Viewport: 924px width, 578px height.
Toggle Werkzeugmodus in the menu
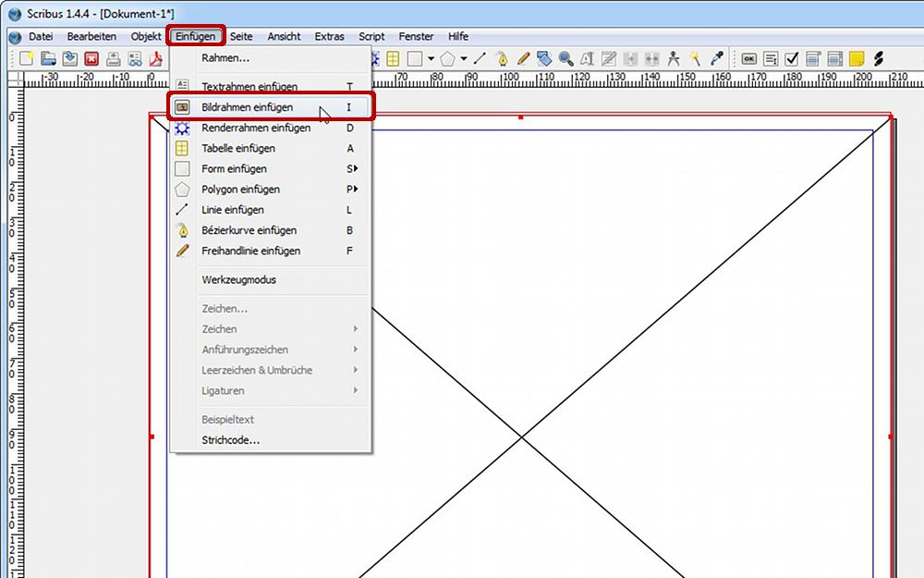click(271, 279)
